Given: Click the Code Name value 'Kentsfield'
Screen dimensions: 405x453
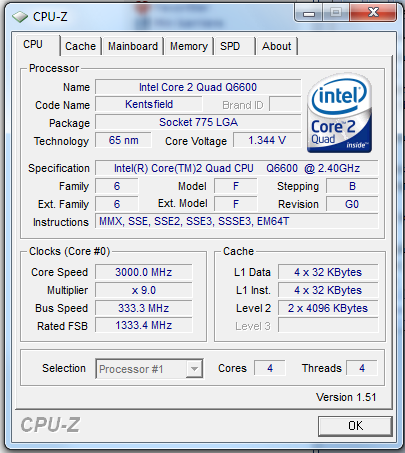Looking at the screenshot, I should pyautogui.click(x=149, y=104).
